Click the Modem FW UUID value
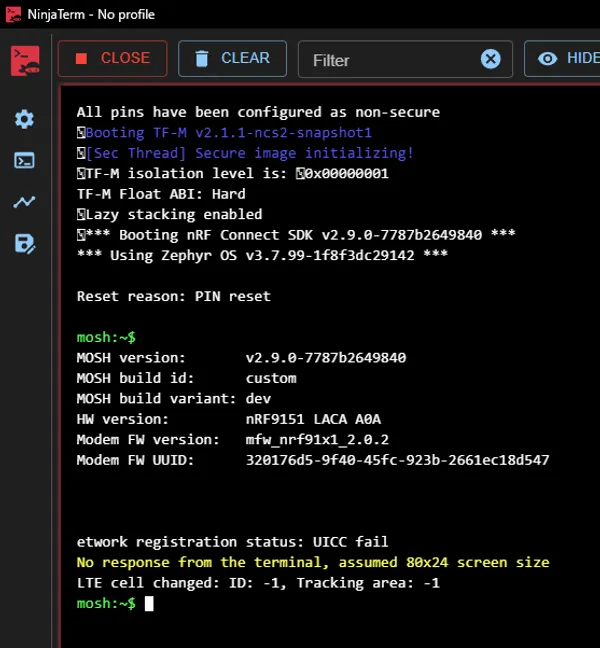 pos(397,460)
